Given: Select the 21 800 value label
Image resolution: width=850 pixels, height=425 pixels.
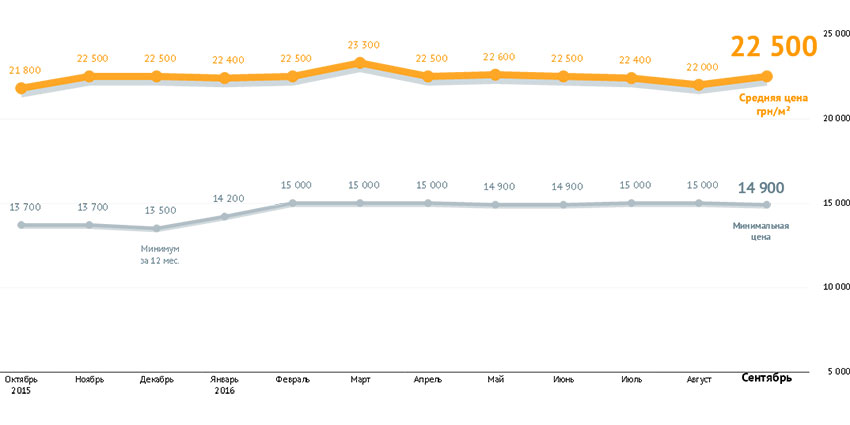Looking at the screenshot, I should (x=24, y=69).
